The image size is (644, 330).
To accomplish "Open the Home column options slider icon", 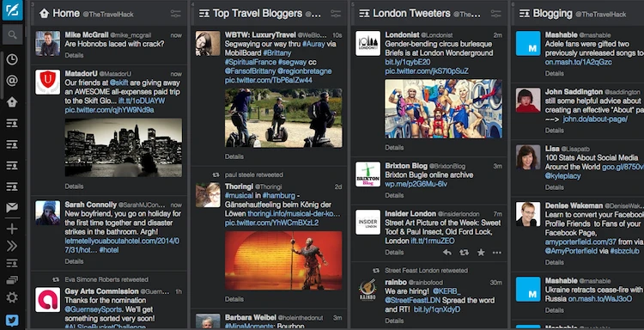I will coord(176,14).
